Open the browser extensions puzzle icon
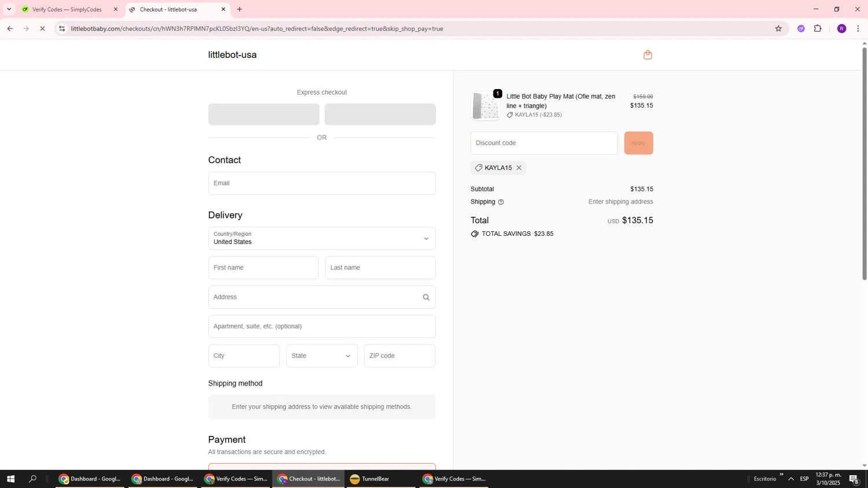This screenshot has width=868, height=488. click(818, 28)
